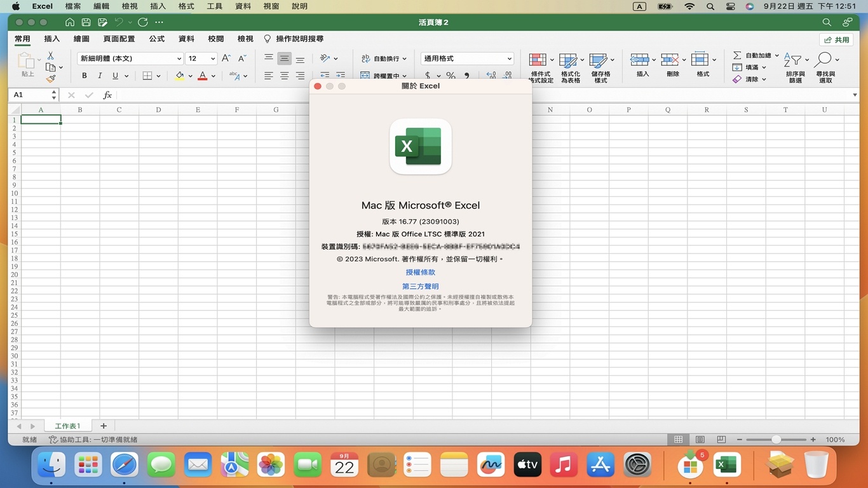Screen dimensions: 868x488
Task: Open the AutoSum (自動加總) dropdown arrow
Action: 776,55
